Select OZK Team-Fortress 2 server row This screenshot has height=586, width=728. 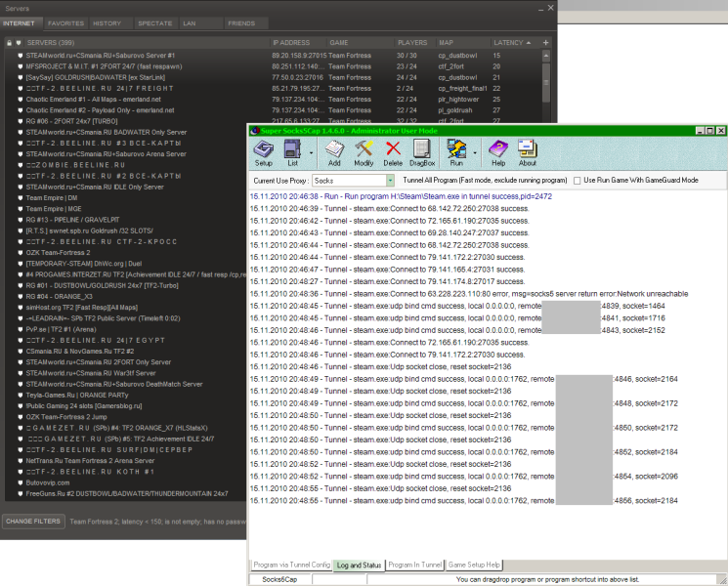click(126, 252)
